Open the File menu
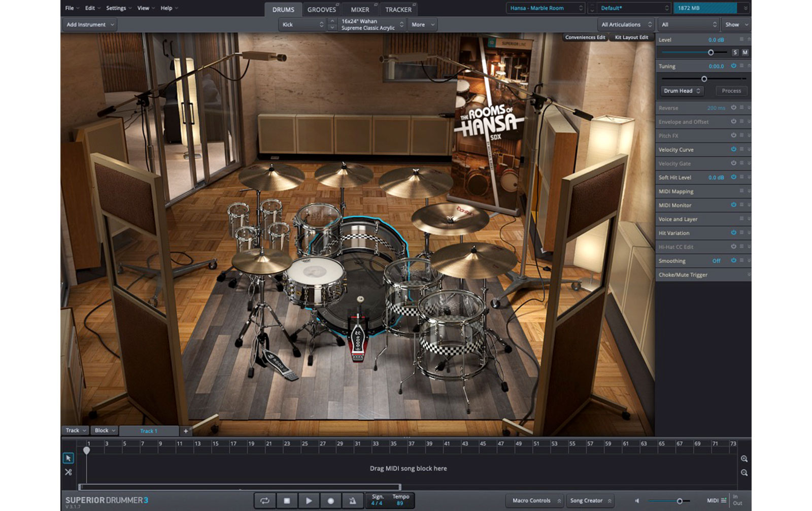Screen dimensions: 812x511 (72, 8)
